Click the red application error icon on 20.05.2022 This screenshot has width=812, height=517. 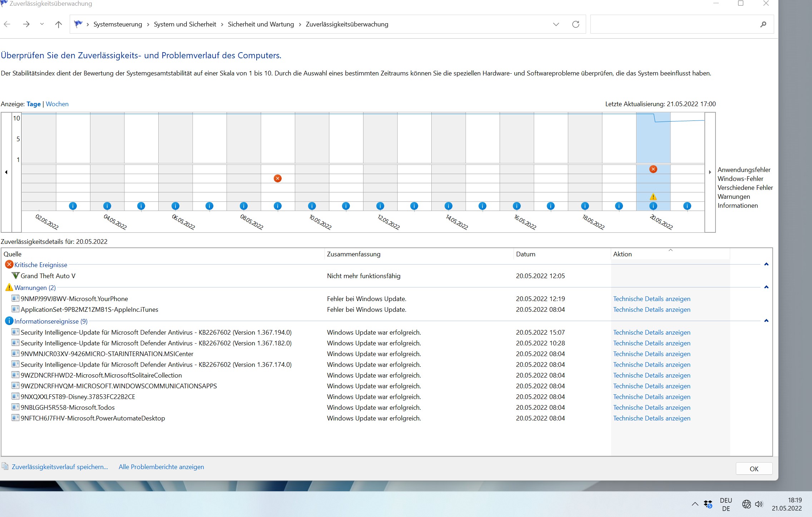click(x=653, y=169)
